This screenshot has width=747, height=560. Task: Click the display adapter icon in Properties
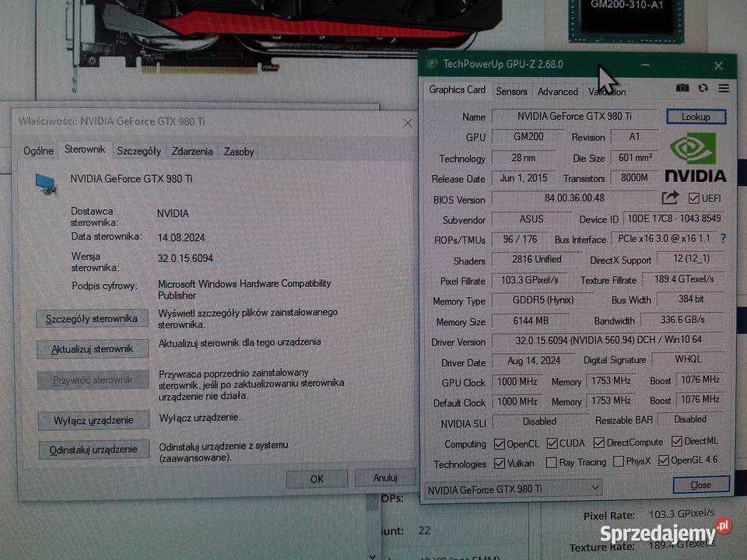click(x=47, y=182)
